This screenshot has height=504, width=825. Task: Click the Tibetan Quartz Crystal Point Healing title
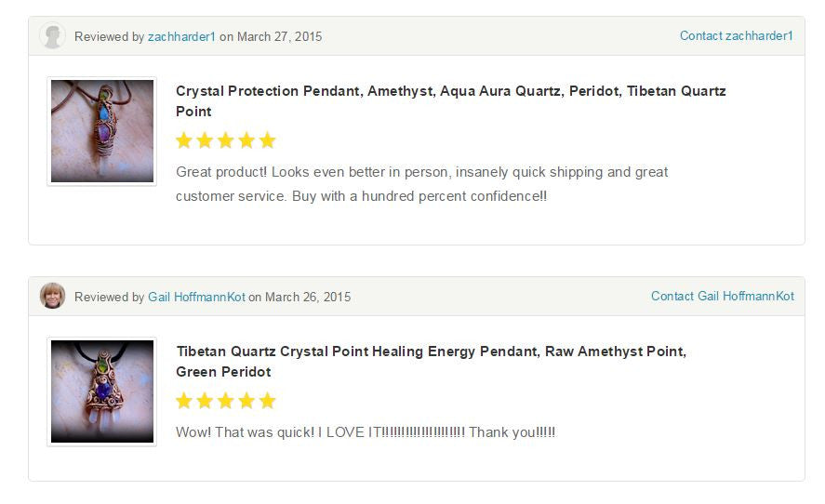coord(431,362)
